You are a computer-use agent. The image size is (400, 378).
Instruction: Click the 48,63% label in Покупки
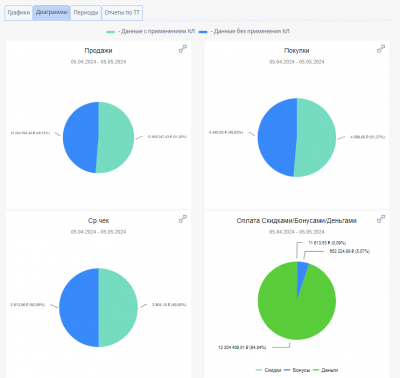[226, 133]
